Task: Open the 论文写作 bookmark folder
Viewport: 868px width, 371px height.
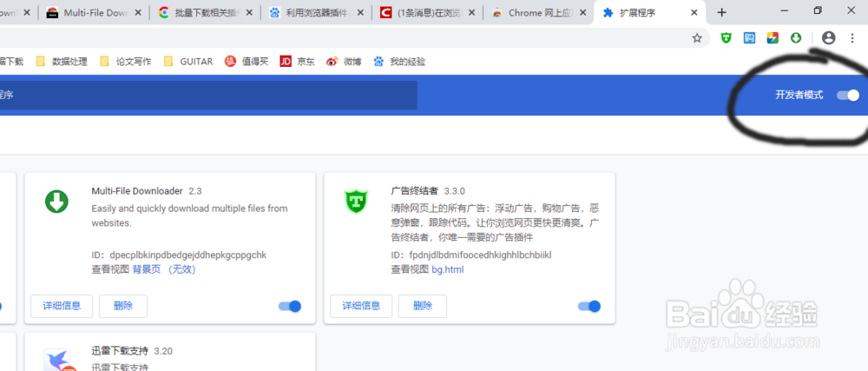Action: pos(126,62)
